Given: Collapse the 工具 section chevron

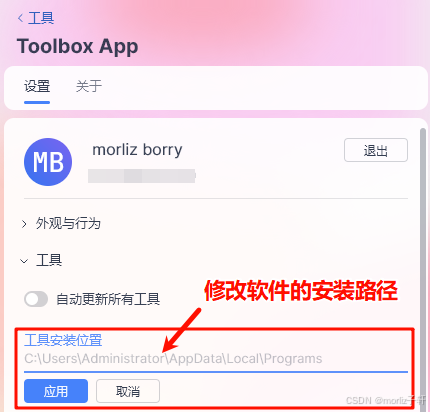Looking at the screenshot, I should [24, 261].
